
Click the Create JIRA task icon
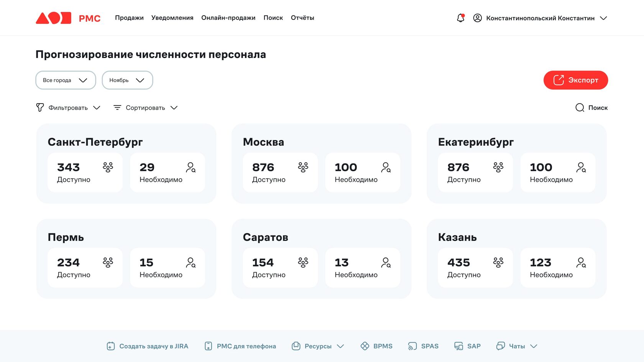pyautogui.click(x=111, y=346)
